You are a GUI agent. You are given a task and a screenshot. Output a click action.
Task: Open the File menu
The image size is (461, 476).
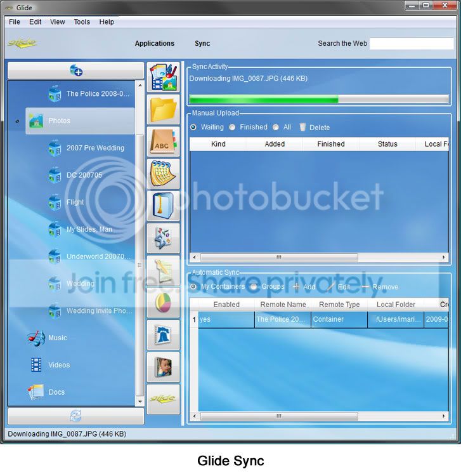pyautogui.click(x=14, y=22)
